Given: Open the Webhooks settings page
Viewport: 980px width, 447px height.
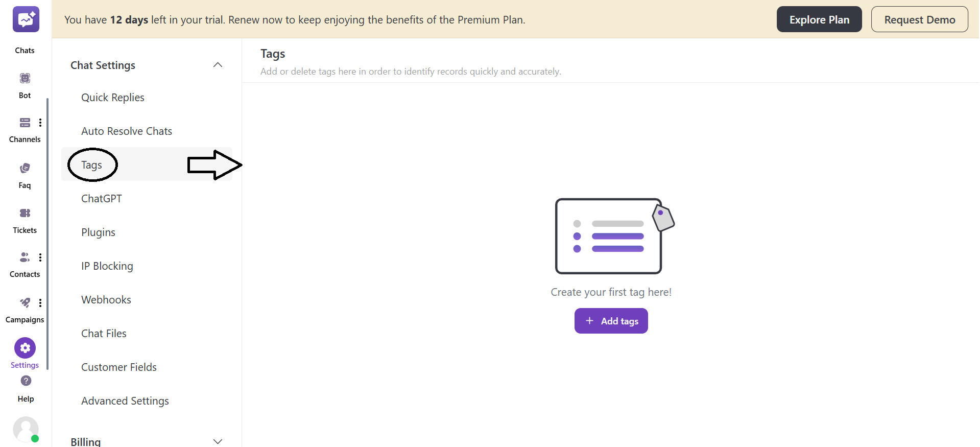Looking at the screenshot, I should coord(106,300).
